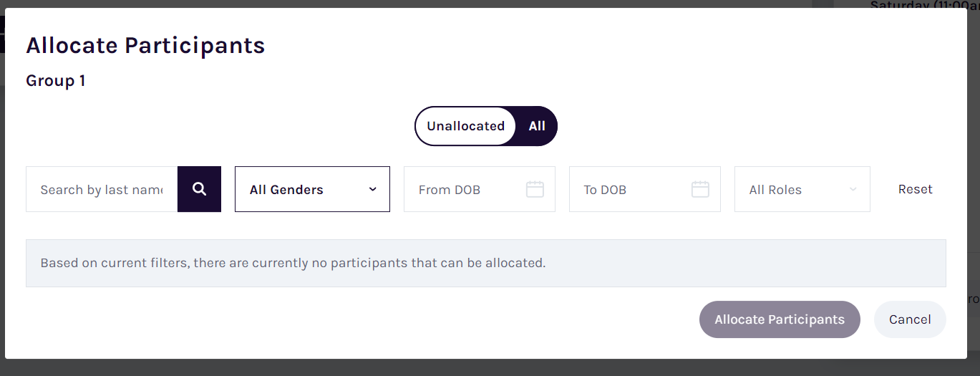
Task: Open the From DOB calendar icon
Action: coord(535,189)
